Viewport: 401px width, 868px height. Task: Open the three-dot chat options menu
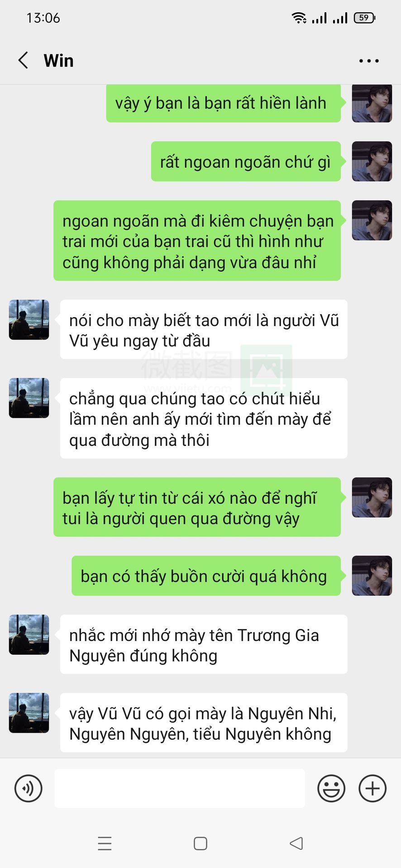[369, 61]
